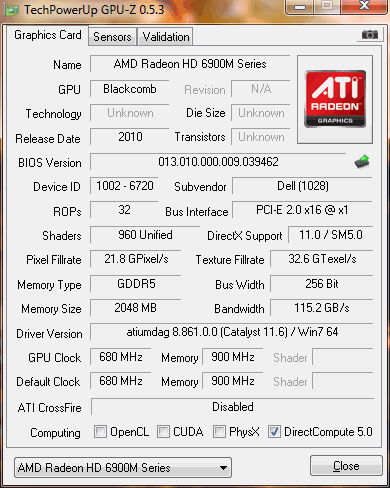Click the Driver Version field atiumdag 8.861.0.0
390x488 pixels.
(x=232, y=332)
